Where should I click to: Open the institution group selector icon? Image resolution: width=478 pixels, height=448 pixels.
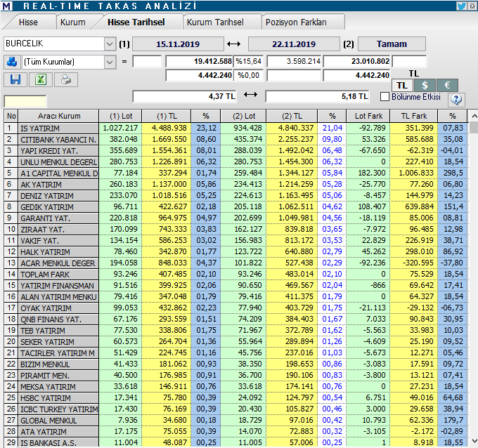(12, 62)
